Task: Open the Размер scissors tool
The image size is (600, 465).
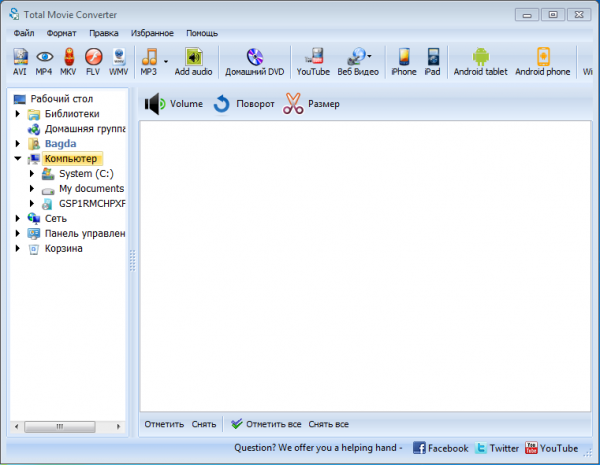Action: 311,104
